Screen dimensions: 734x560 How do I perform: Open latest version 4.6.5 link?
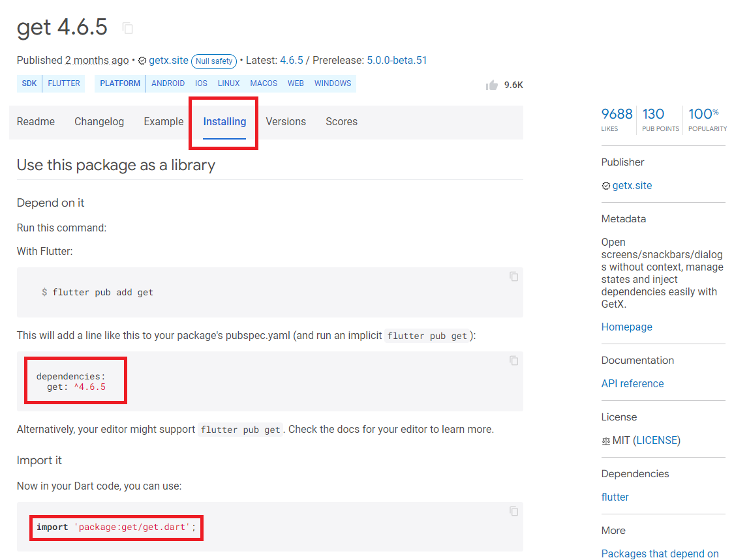coord(292,61)
